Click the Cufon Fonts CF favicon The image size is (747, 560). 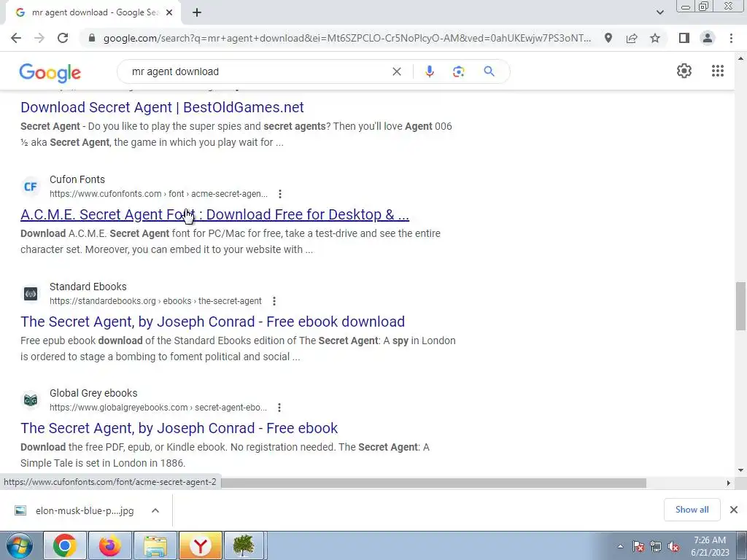tap(31, 187)
